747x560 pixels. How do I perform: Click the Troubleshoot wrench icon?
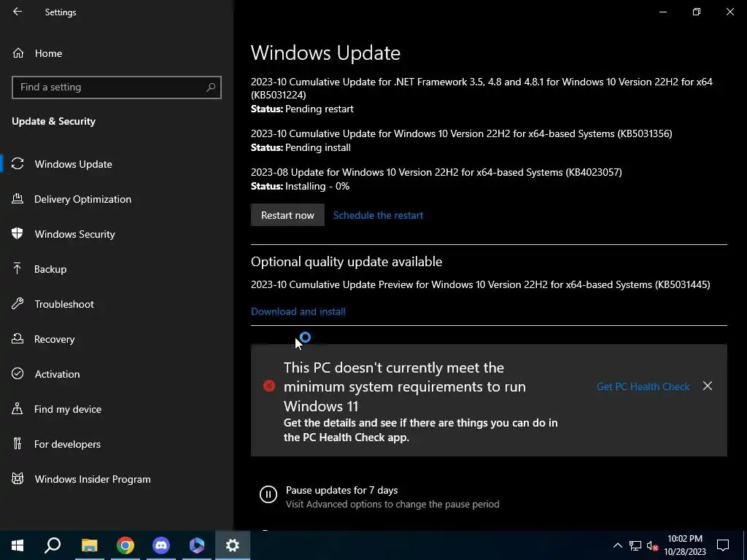(x=18, y=303)
